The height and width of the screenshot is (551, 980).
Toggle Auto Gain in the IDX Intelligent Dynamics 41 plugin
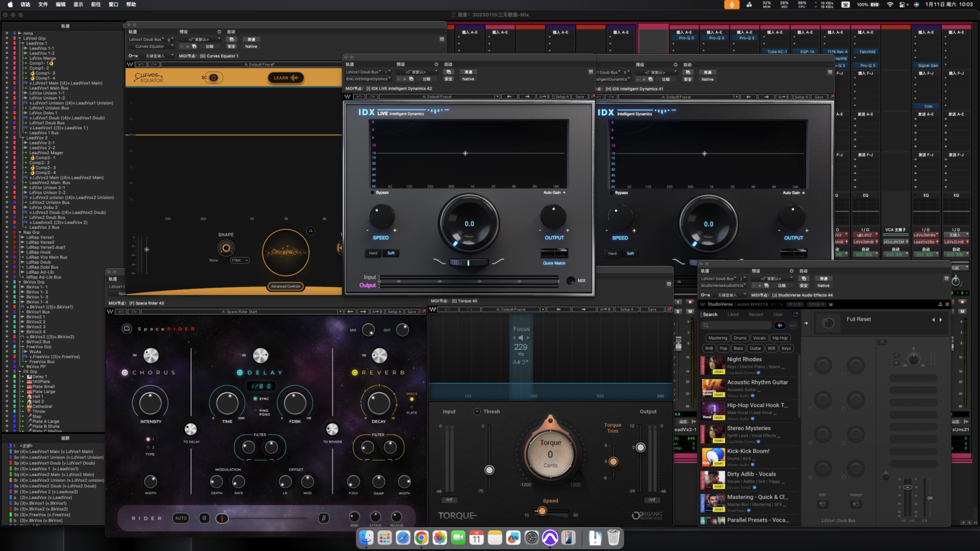[x=803, y=192]
